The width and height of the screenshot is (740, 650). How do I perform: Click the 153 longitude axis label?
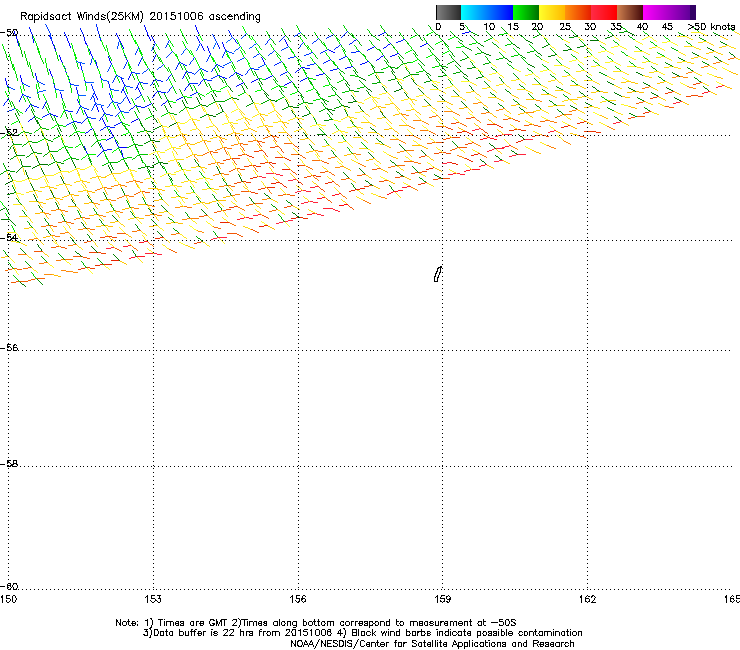click(153, 599)
